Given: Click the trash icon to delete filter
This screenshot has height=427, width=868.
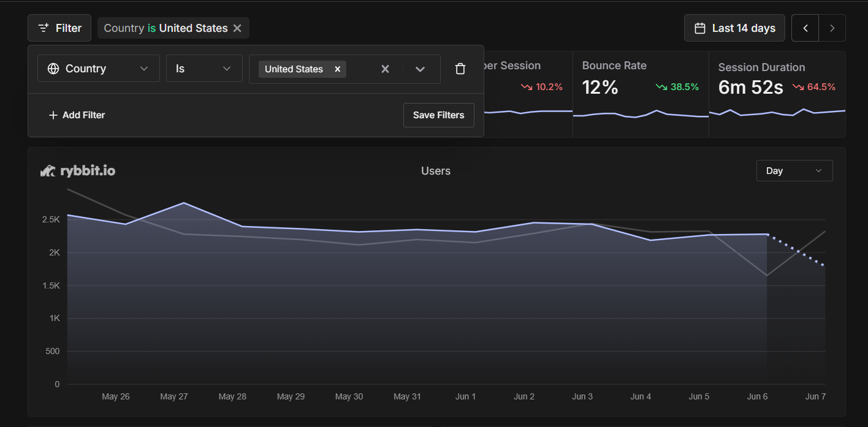Looking at the screenshot, I should click(460, 69).
